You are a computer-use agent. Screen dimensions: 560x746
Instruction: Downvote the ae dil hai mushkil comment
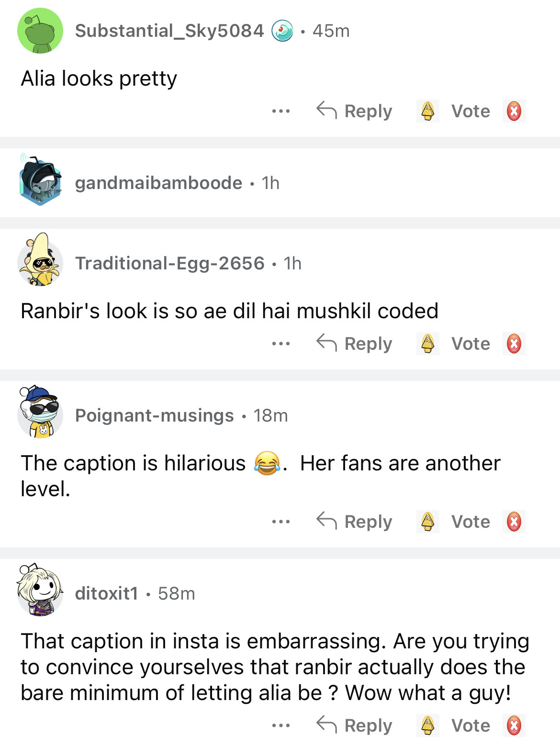(x=514, y=344)
